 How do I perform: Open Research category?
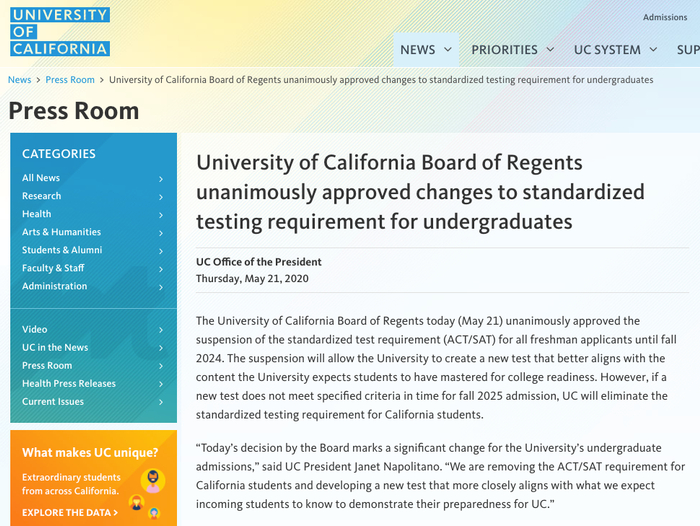(x=42, y=196)
